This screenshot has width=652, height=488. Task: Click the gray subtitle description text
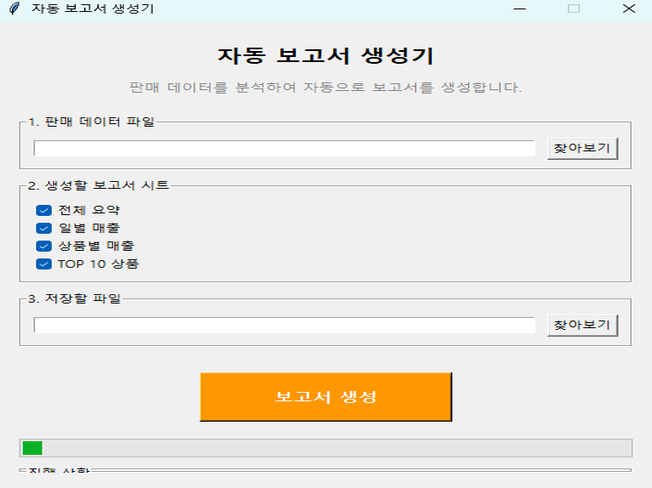tap(325, 87)
